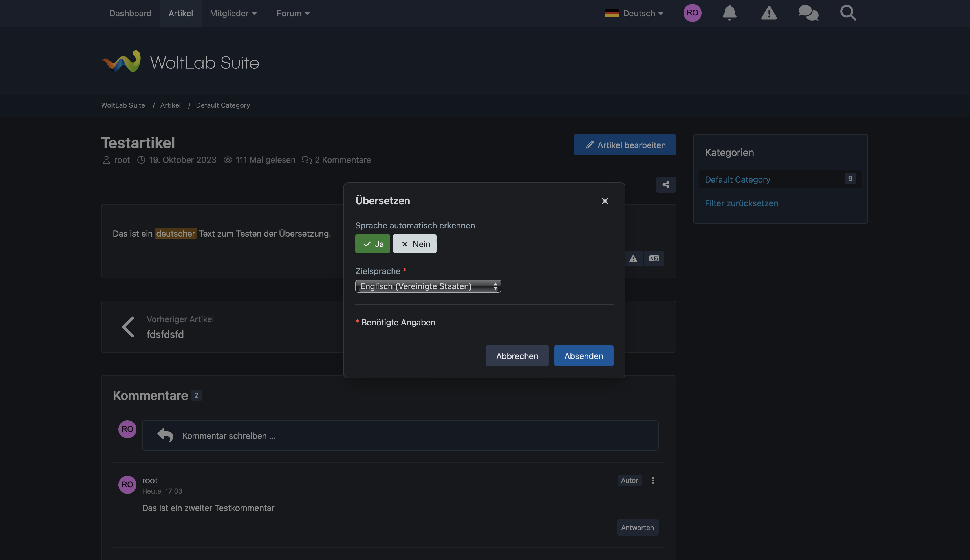Go to the Dashboard menu item
Viewport: 970px width, 560px height.
131,14
